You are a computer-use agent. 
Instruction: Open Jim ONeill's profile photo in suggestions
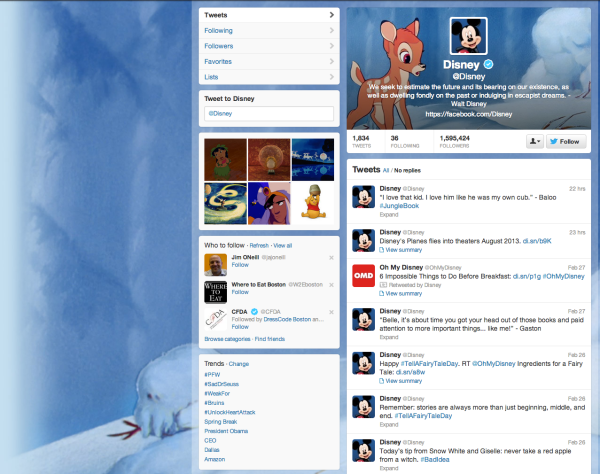pos(215,264)
